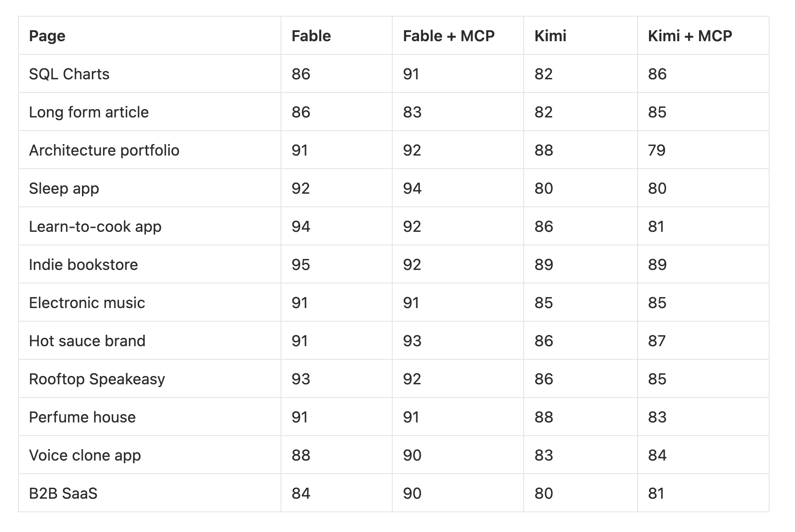The width and height of the screenshot is (795, 532).
Task: Select the Kimi column header
Action: click(x=550, y=36)
